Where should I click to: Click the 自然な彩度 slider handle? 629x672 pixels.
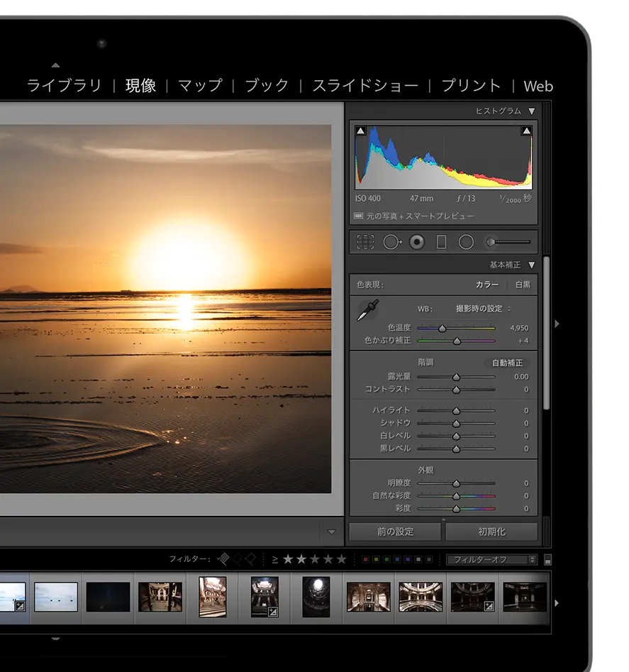click(x=456, y=496)
